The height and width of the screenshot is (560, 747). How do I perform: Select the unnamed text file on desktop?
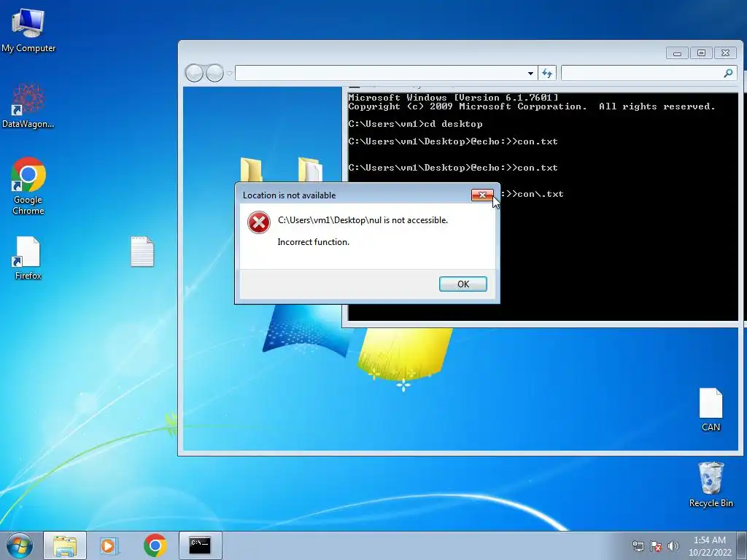pyautogui.click(x=142, y=252)
